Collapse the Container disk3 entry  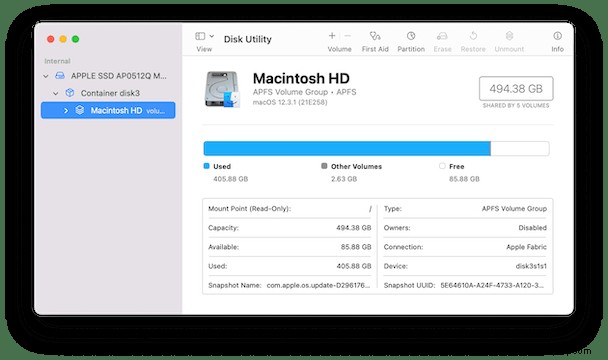pos(56,93)
